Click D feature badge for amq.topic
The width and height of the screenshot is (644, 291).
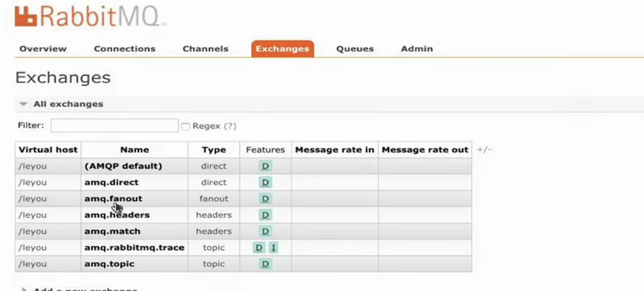265,264
